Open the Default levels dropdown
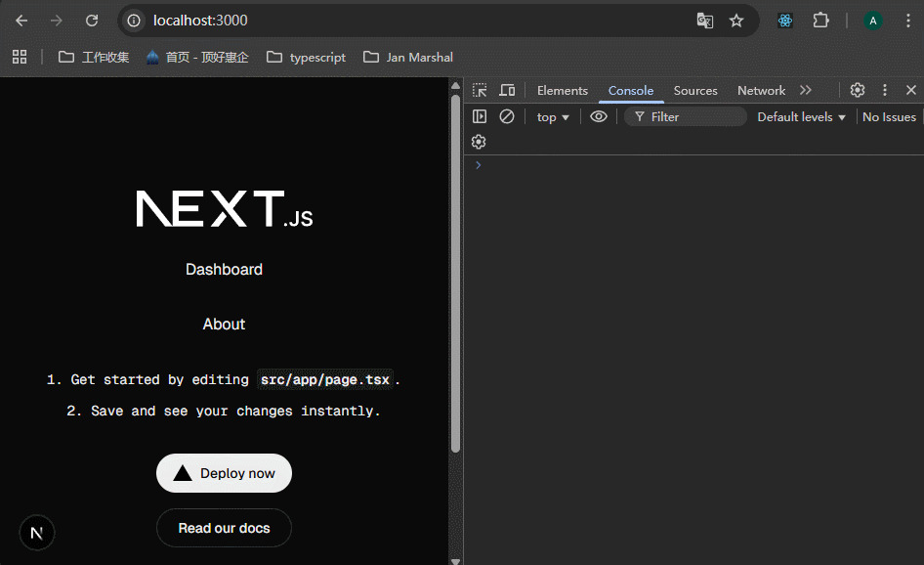This screenshot has width=924, height=565. [x=801, y=116]
